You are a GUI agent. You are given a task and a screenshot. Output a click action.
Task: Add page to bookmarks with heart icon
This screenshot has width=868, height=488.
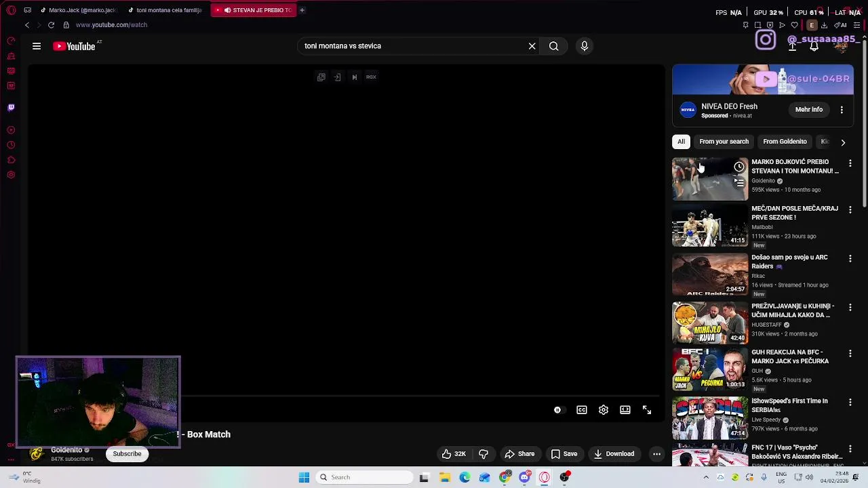pos(794,25)
